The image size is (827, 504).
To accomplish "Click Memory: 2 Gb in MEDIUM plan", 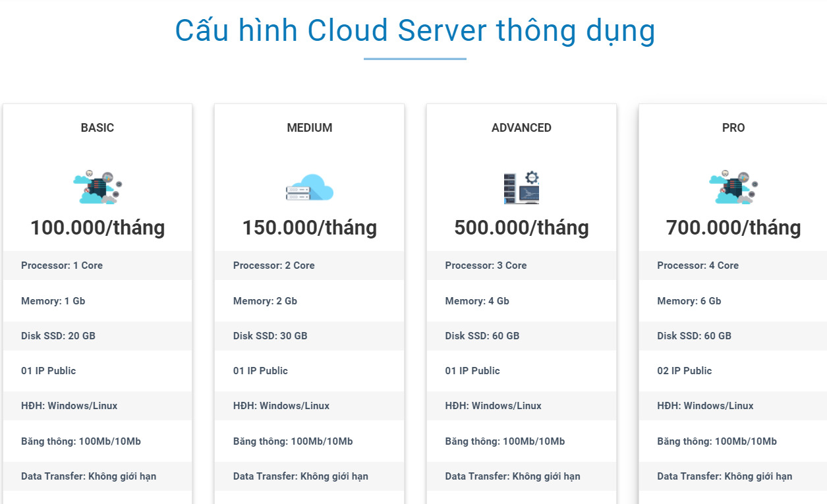I will click(265, 301).
